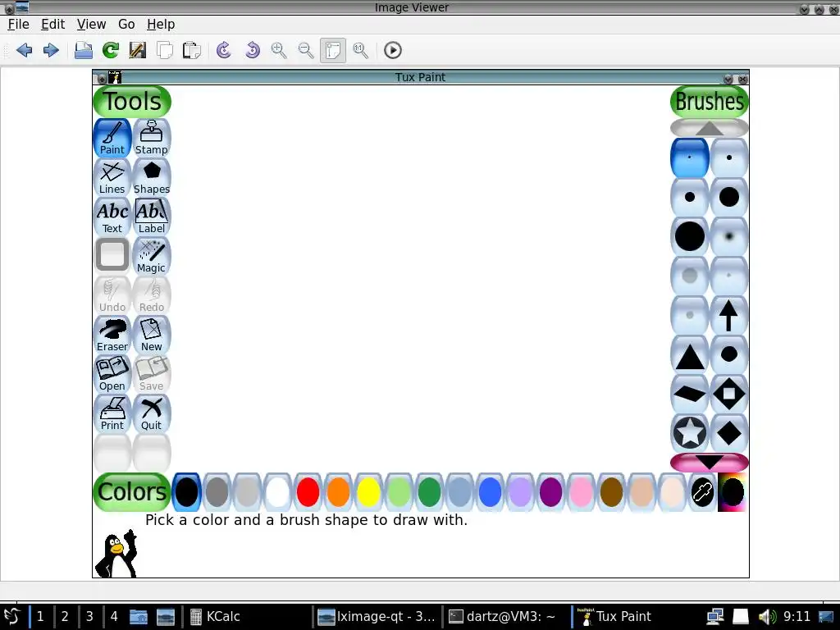Image resolution: width=840 pixels, height=630 pixels.
Task: Click the Print tool
Action: click(112, 413)
